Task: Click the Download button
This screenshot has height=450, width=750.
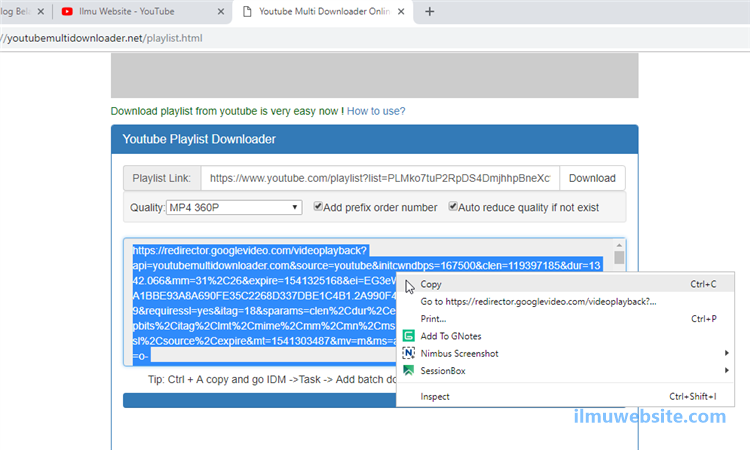Action: [x=592, y=178]
